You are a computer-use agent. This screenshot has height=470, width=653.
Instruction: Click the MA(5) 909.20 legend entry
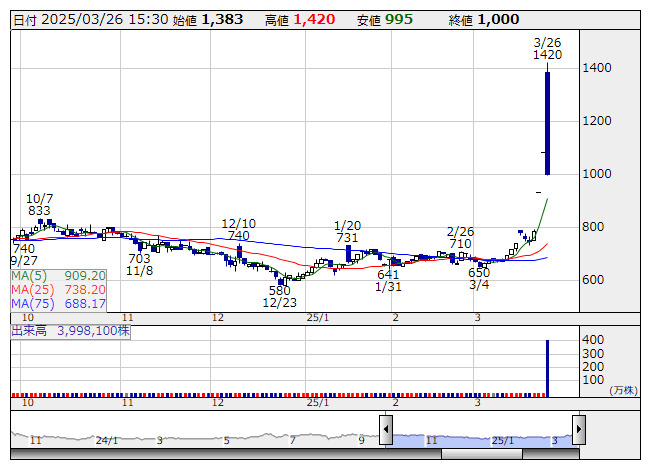tap(58, 276)
